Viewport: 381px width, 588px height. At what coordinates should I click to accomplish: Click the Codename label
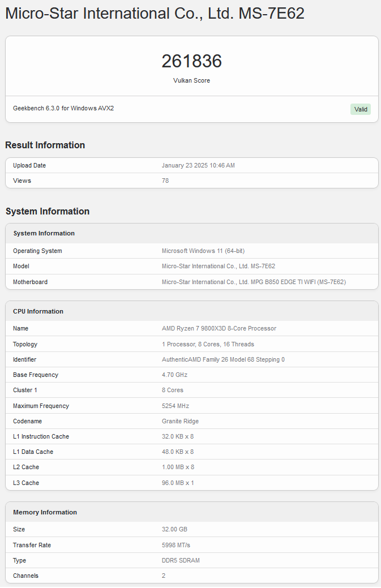pos(27,422)
